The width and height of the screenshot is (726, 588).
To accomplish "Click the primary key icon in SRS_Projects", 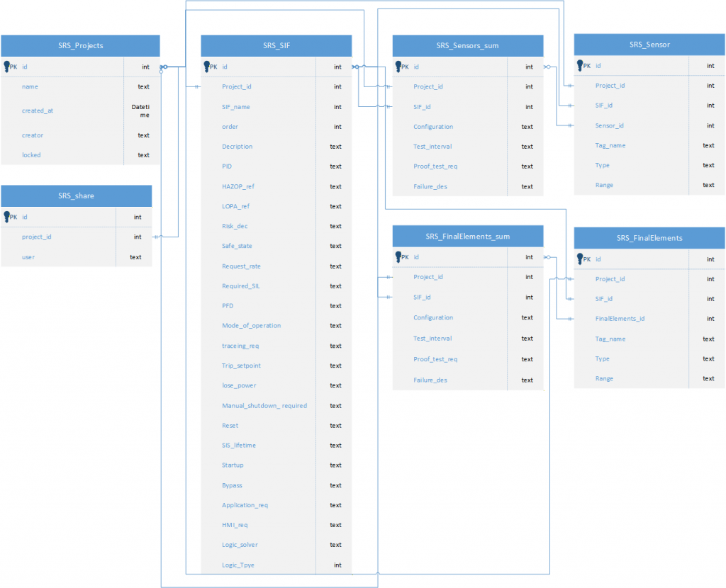I will click(8, 67).
